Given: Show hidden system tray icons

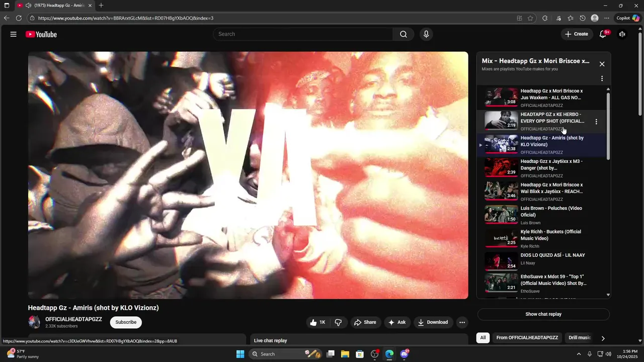Looking at the screenshot, I should (x=579, y=354).
